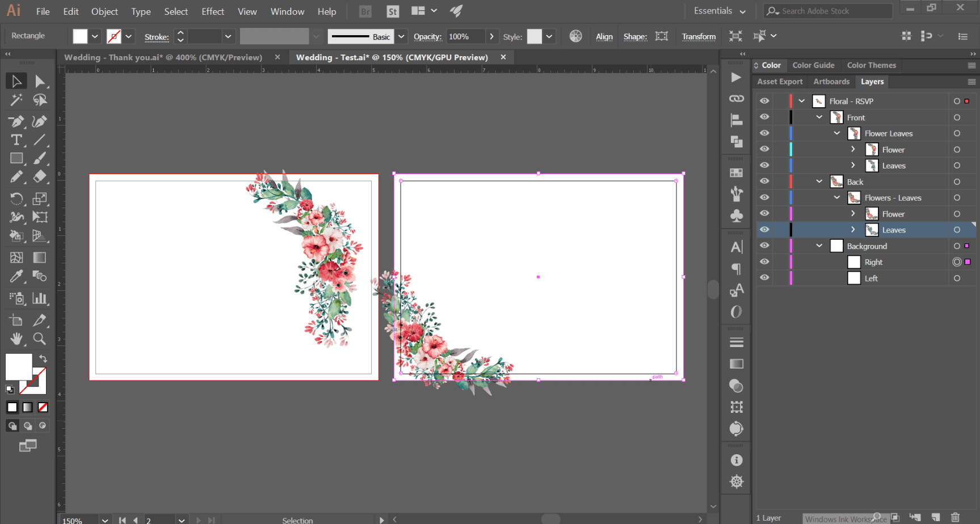This screenshot has width=980, height=524.
Task: Toggle visibility of the Right layer
Action: [x=764, y=262]
